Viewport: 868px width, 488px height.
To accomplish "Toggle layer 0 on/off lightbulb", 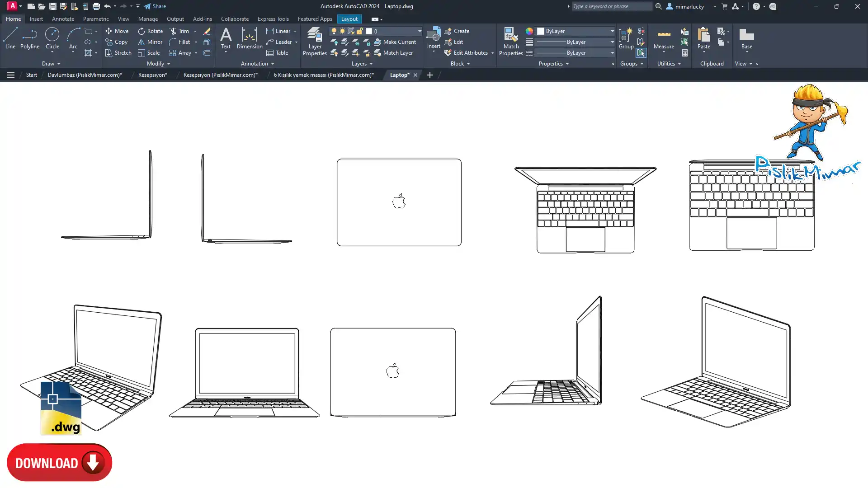I will (x=334, y=31).
